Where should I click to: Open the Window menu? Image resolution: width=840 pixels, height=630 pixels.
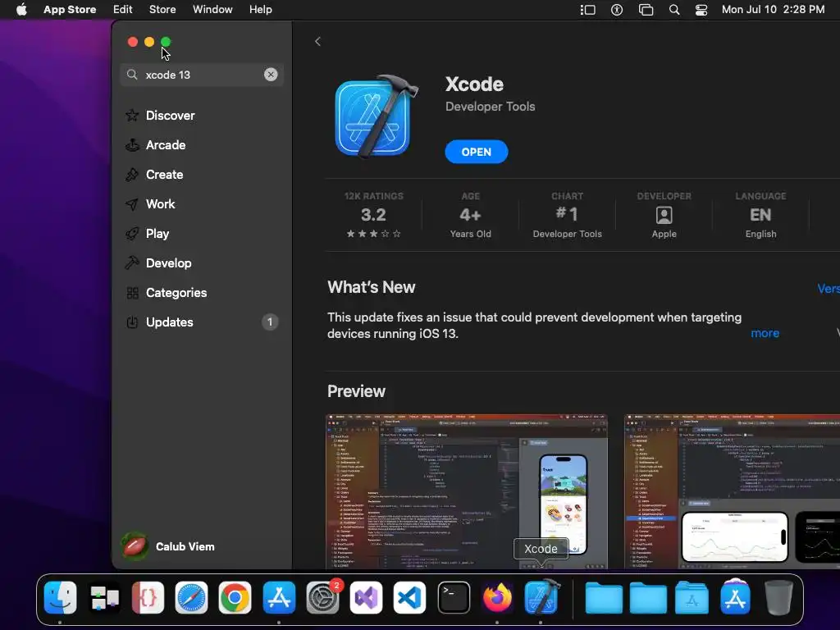(212, 9)
